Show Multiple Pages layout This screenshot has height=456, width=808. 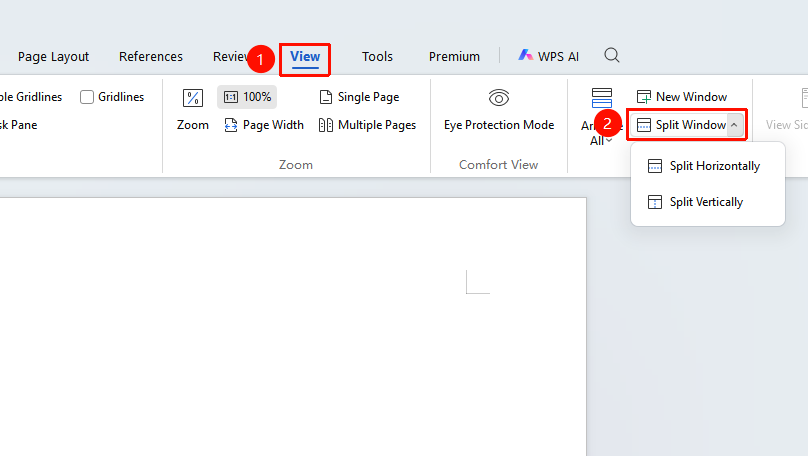coord(367,125)
